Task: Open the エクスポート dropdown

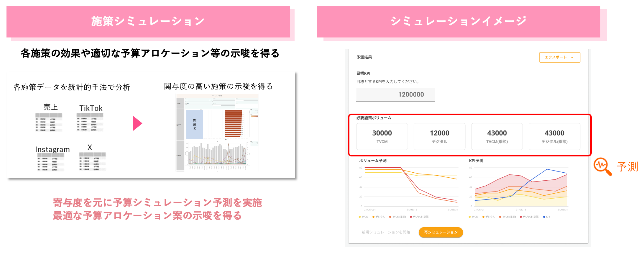Action: tap(559, 57)
